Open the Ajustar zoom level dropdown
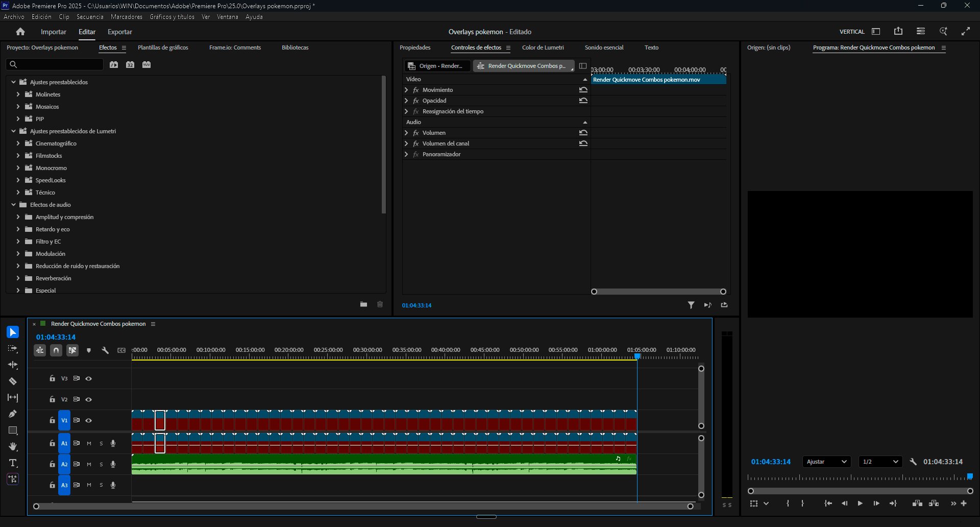This screenshot has height=527, width=980. 826,462
